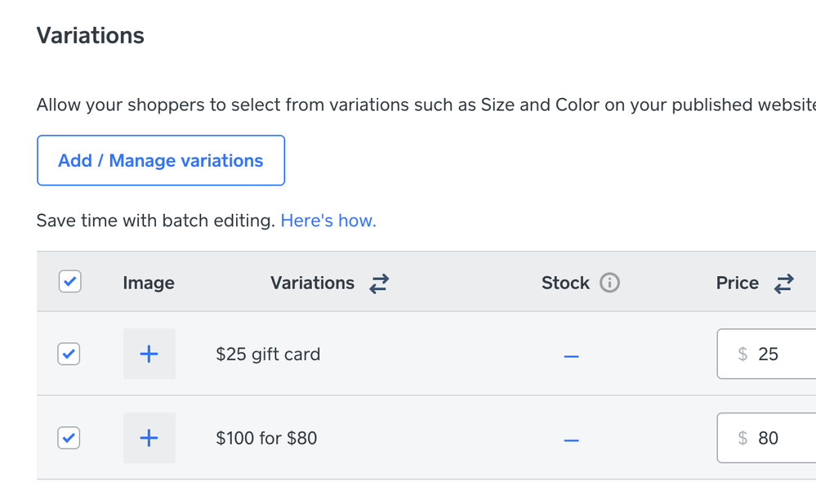Uncheck the $25 gift card row checkbox
The height and width of the screenshot is (504, 816).
(x=69, y=354)
